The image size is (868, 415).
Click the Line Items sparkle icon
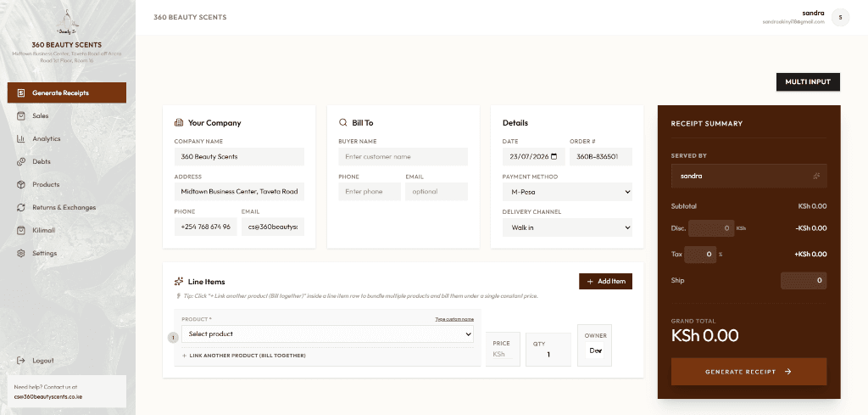[179, 282]
